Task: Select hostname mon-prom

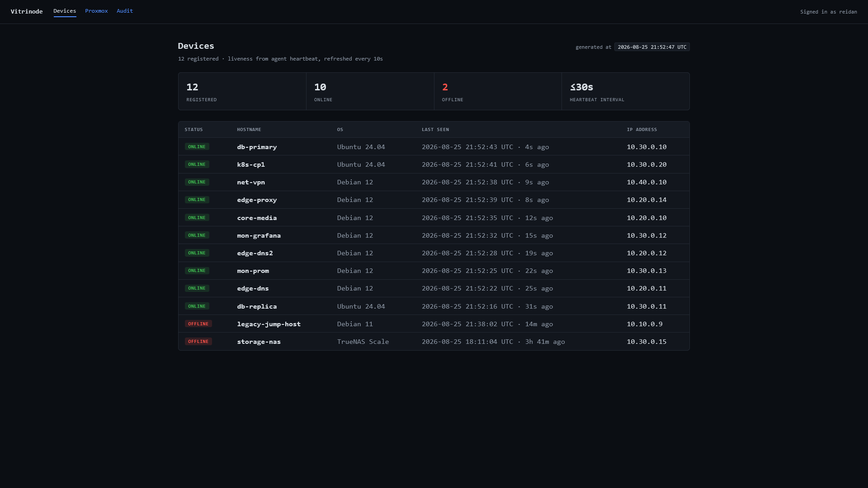Action: tap(253, 271)
